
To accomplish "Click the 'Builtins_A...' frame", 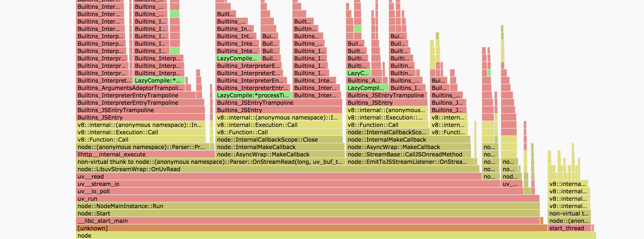I will coord(364,81).
